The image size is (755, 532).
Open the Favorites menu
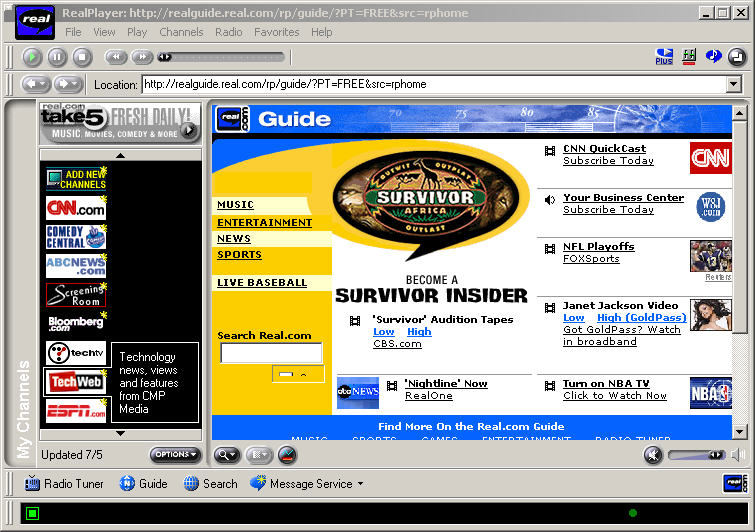(x=276, y=32)
